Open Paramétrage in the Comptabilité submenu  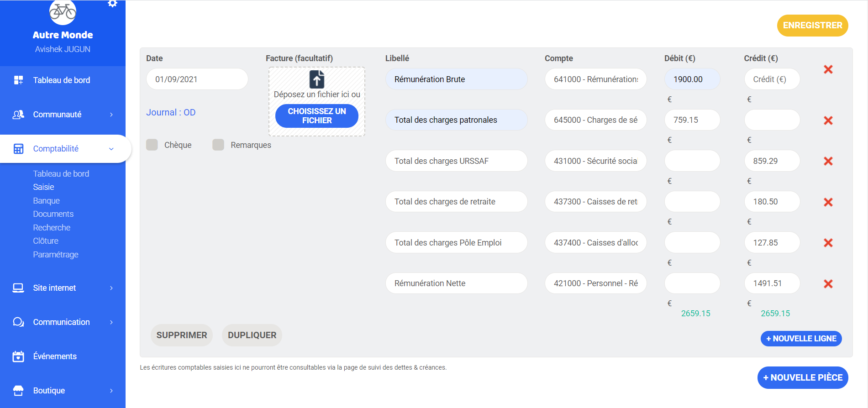56,255
